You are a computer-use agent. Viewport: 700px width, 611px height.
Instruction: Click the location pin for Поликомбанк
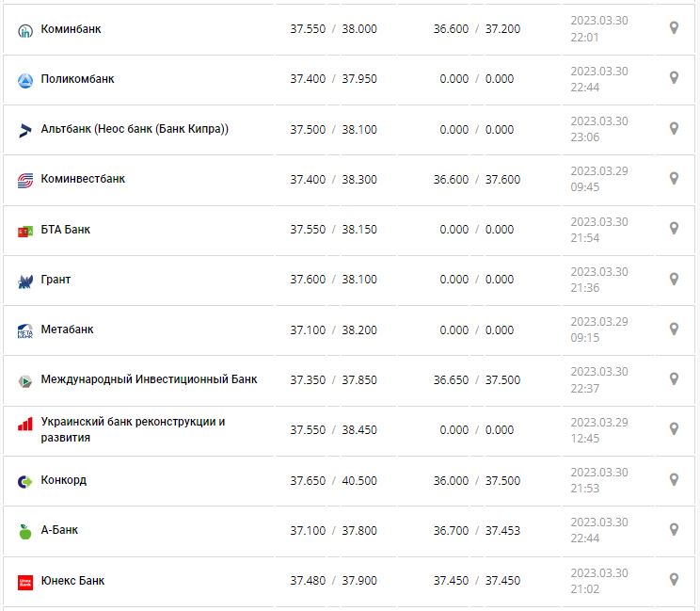pyautogui.click(x=674, y=78)
